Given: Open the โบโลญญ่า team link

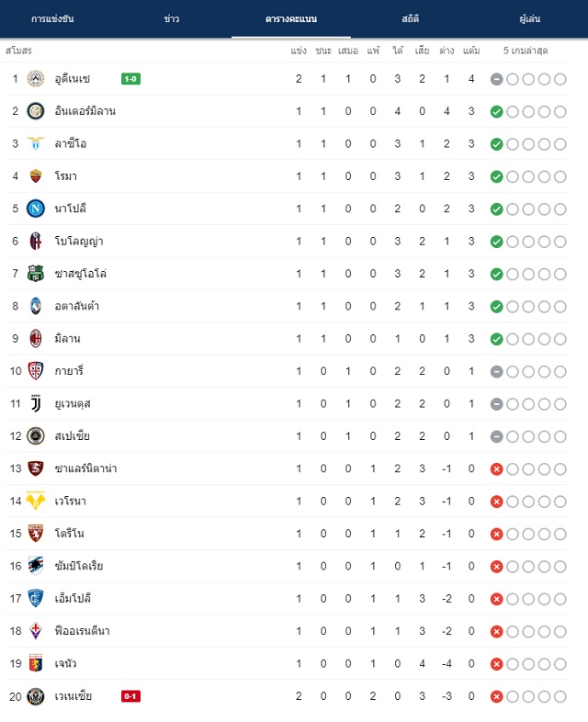Looking at the screenshot, I should pyautogui.click(x=79, y=242).
